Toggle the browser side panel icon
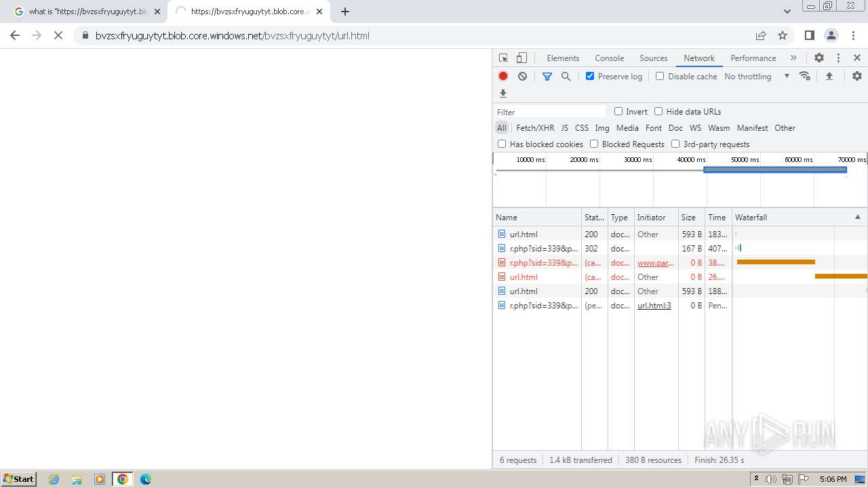 pos(809,36)
